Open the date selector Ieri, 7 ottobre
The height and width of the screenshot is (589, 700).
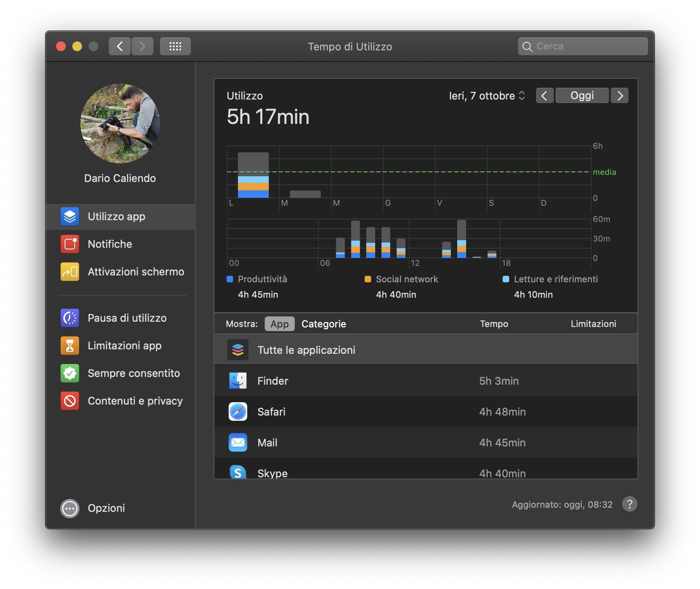487,96
